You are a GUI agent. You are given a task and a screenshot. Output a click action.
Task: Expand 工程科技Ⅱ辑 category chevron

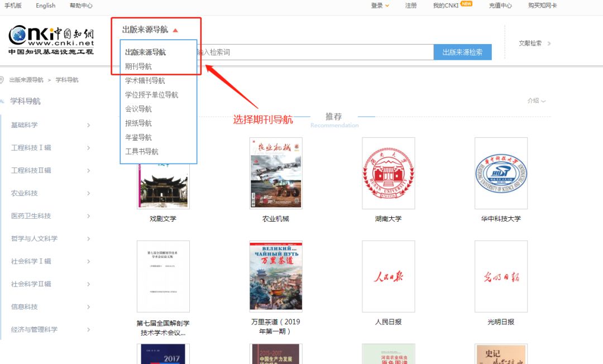(x=88, y=171)
